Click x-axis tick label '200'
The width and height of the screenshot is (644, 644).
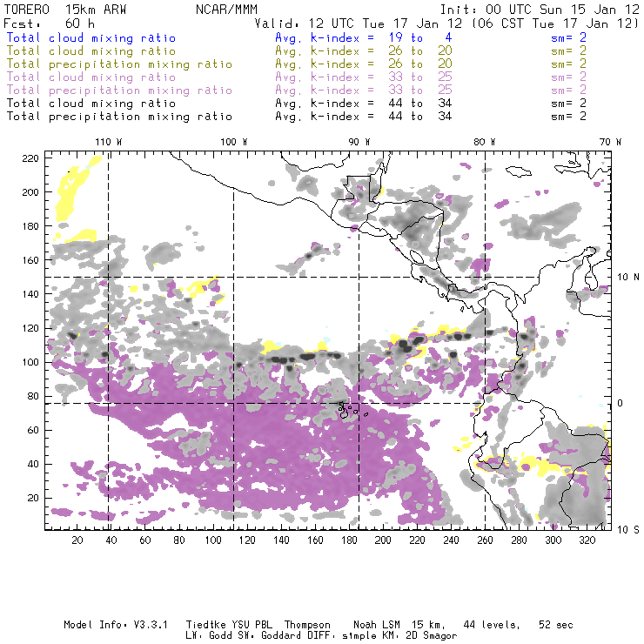point(383,540)
